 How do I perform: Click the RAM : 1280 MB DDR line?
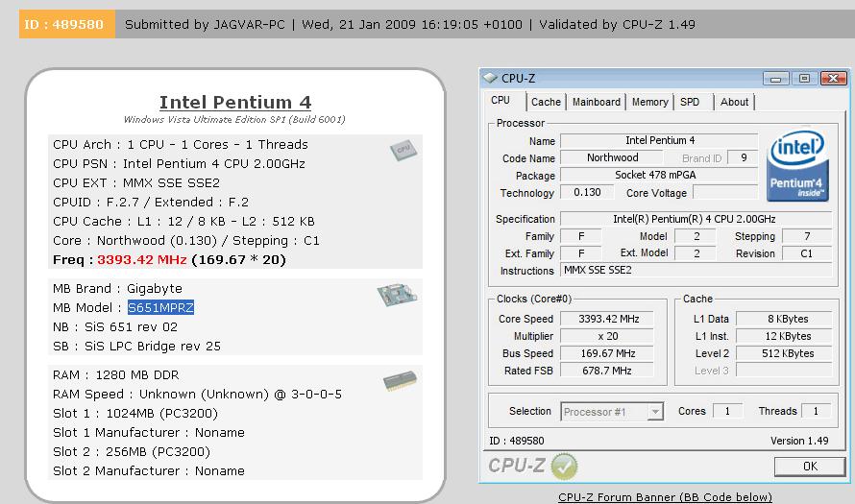pyautogui.click(x=116, y=374)
